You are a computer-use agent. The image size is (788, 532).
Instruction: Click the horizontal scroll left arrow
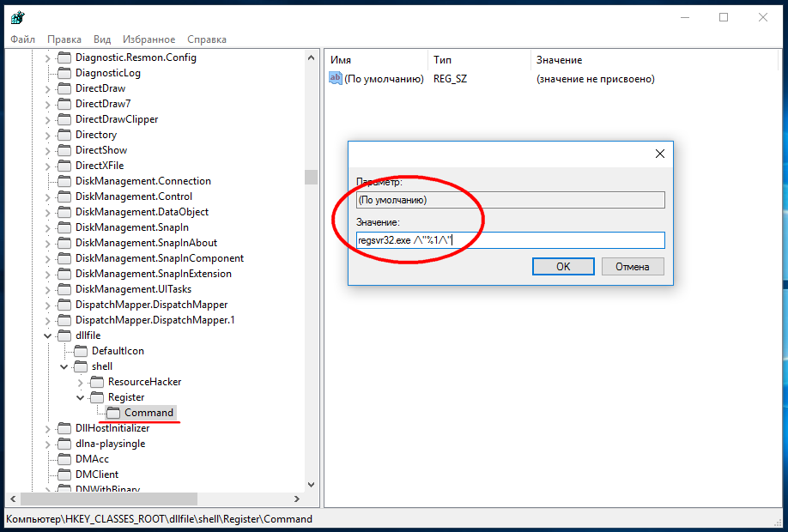(x=13, y=499)
